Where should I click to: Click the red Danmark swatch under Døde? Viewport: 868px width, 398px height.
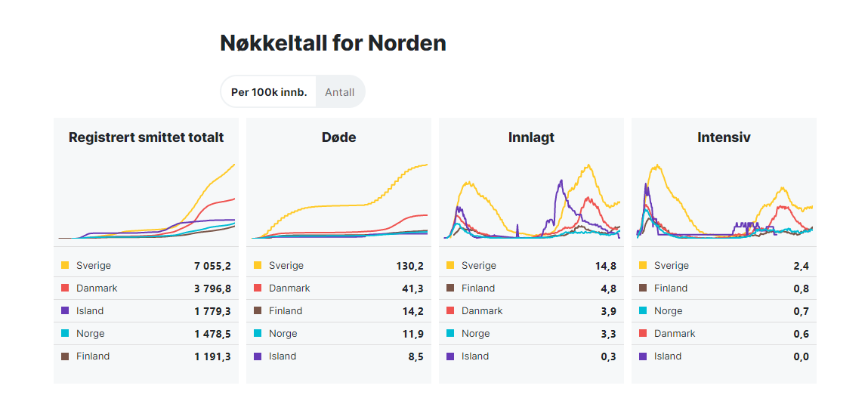(x=258, y=288)
